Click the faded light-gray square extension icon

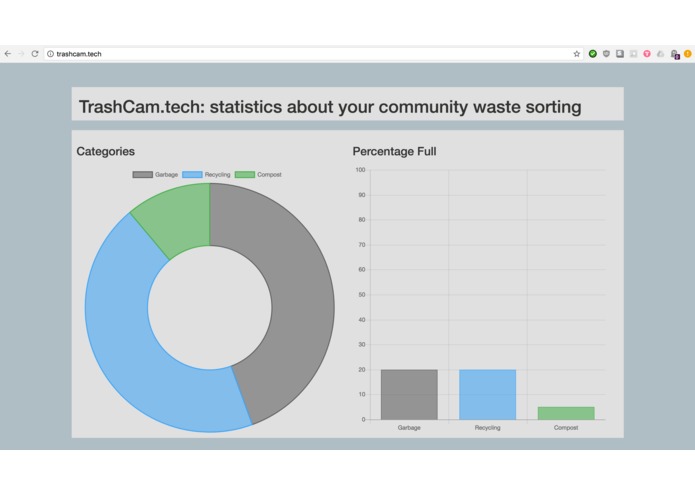[x=633, y=54]
